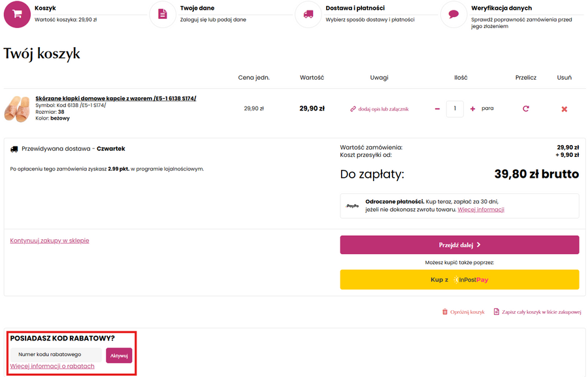Click the discount code number input field
This screenshot has height=377, width=588.
click(x=56, y=355)
